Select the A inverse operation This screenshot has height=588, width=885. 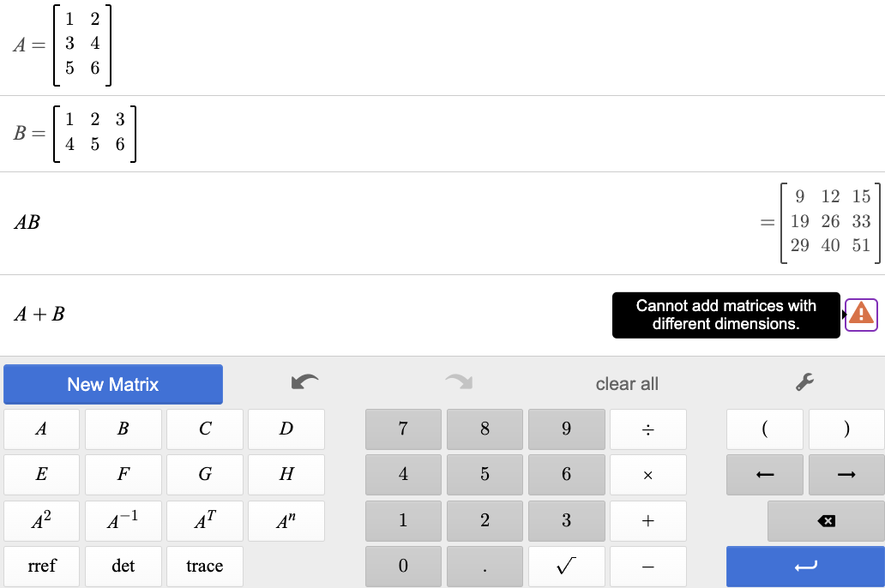(x=123, y=520)
